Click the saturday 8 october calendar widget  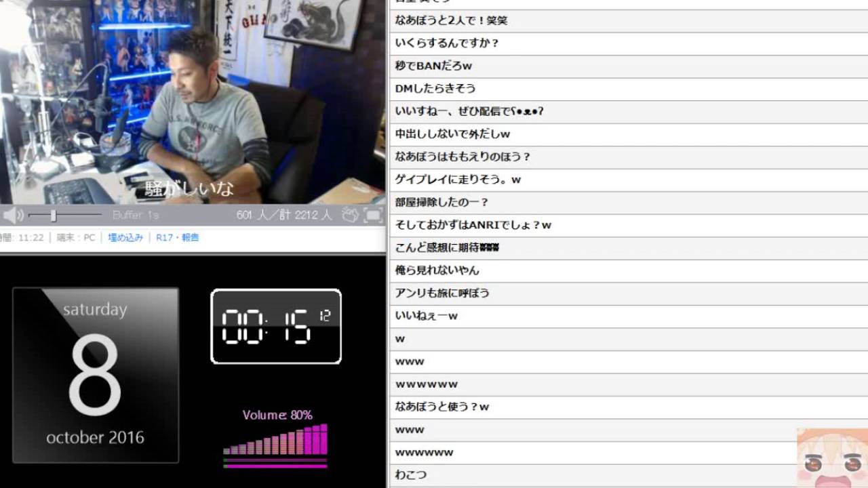click(x=96, y=375)
